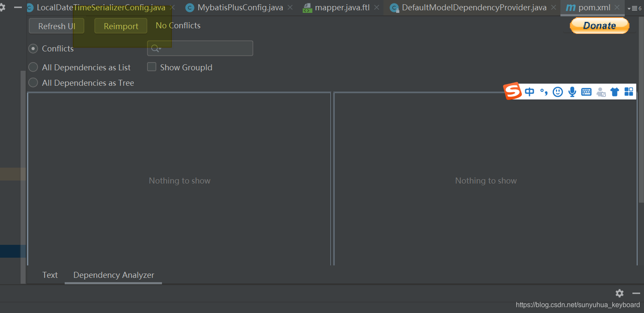Screen dimensions: 644x313
Task: Click the Refresh UI button
Action: (57, 26)
